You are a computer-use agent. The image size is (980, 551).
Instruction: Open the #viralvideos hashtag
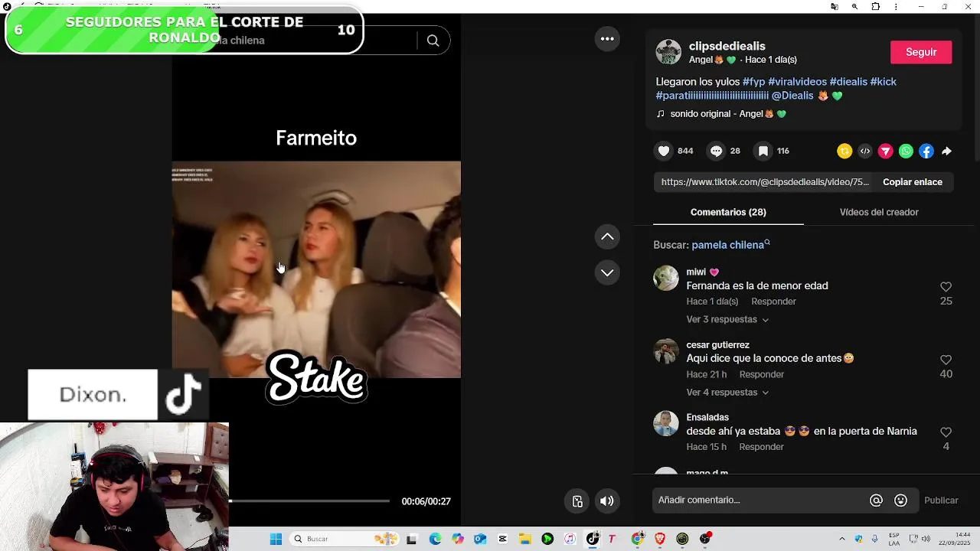[797, 82]
